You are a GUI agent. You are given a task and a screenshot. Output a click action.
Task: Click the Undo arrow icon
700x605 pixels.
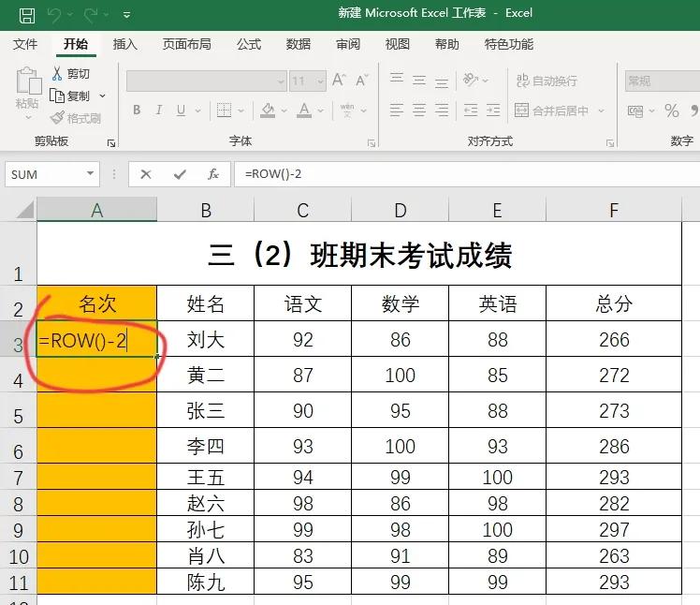tap(54, 16)
